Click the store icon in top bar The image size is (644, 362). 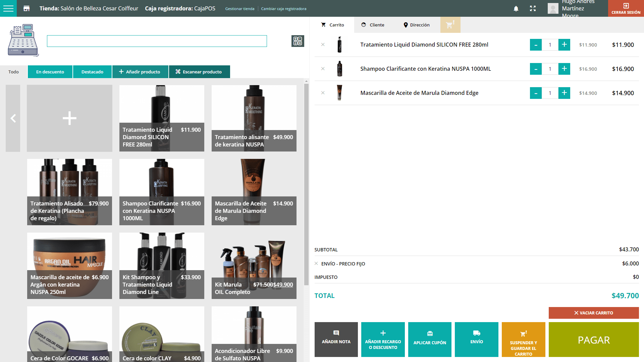click(x=26, y=8)
